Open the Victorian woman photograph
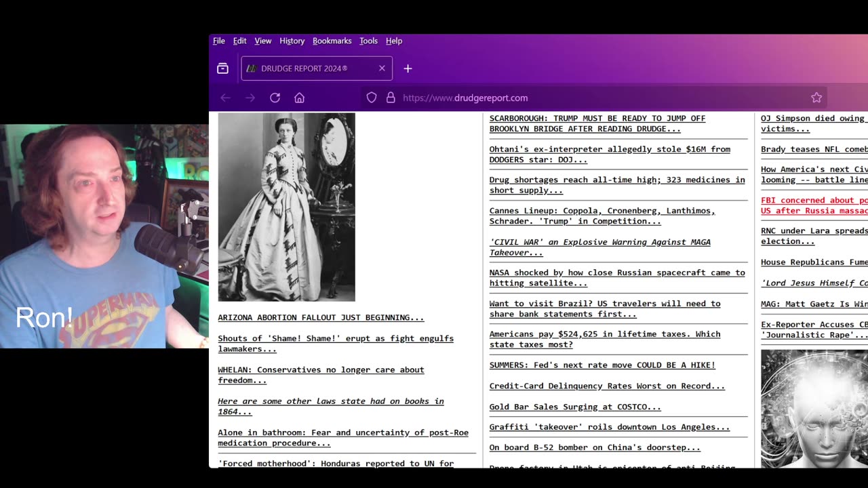The height and width of the screenshot is (488, 868). point(286,207)
